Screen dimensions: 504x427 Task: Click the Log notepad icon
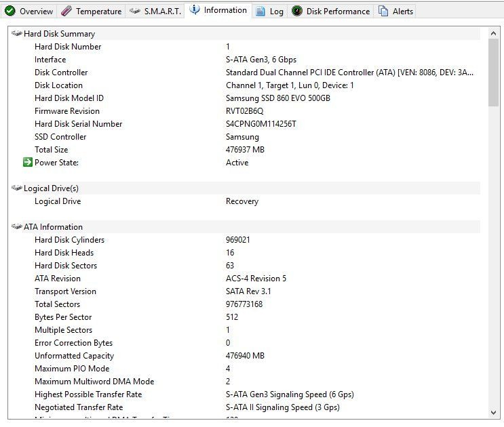(260, 12)
